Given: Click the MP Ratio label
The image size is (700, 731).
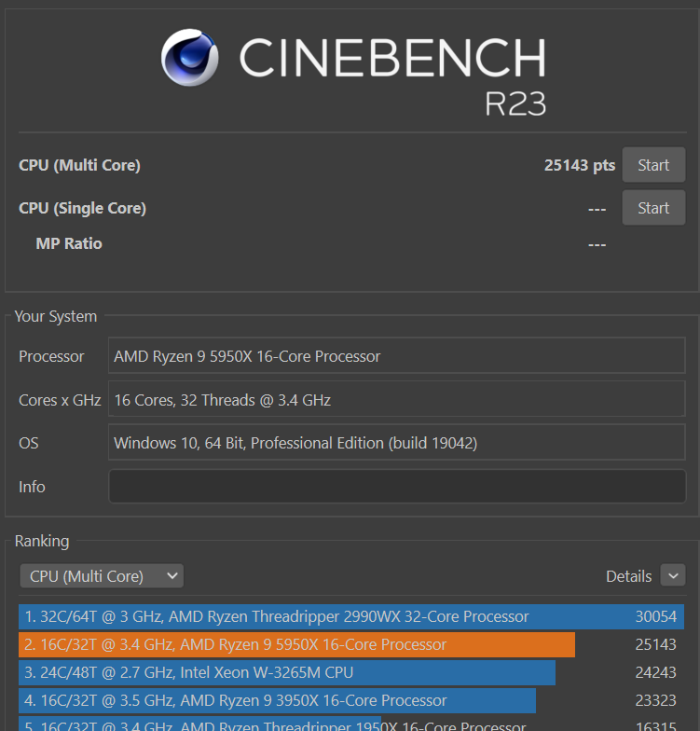Looking at the screenshot, I should point(69,243).
